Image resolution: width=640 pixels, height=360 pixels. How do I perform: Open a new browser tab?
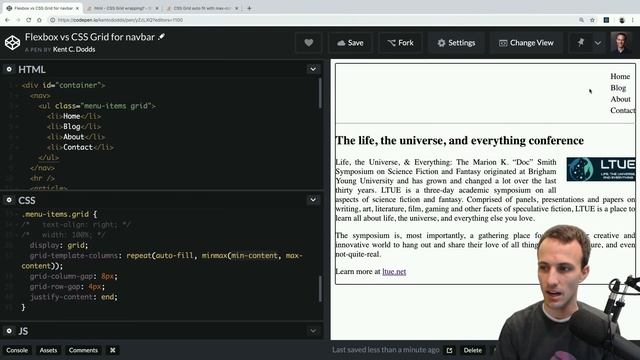[249, 8]
